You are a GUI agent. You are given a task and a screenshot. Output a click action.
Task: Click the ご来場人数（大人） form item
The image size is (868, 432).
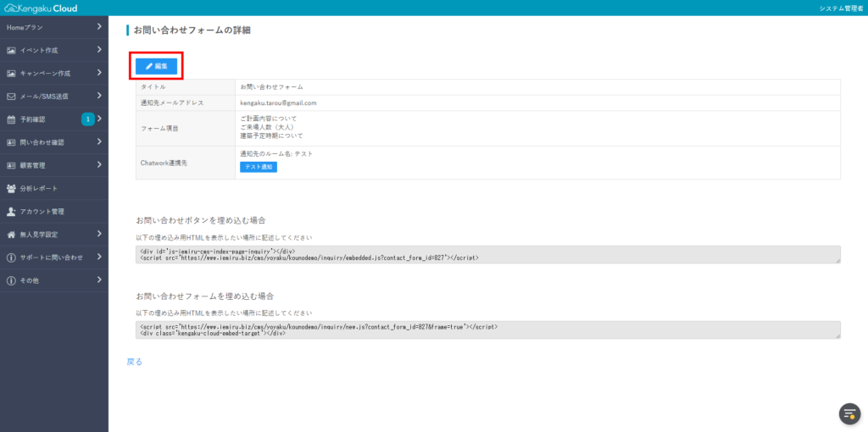tap(270, 127)
